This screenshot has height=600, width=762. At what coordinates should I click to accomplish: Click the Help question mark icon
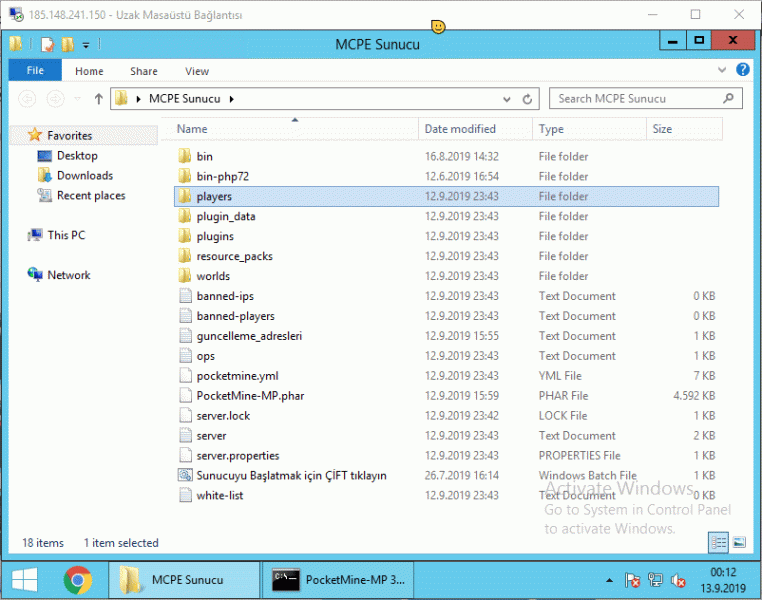coord(743,69)
